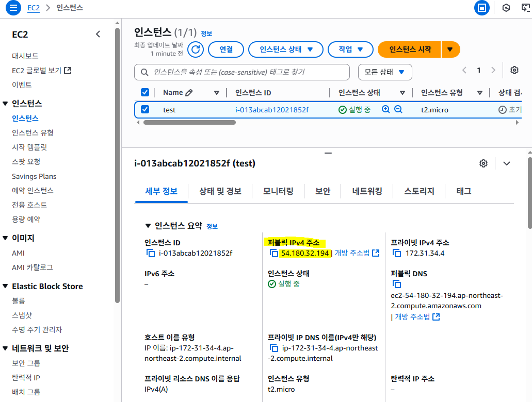
Task: Open 시작 템플릿 in sidebar
Action: click(x=29, y=147)
